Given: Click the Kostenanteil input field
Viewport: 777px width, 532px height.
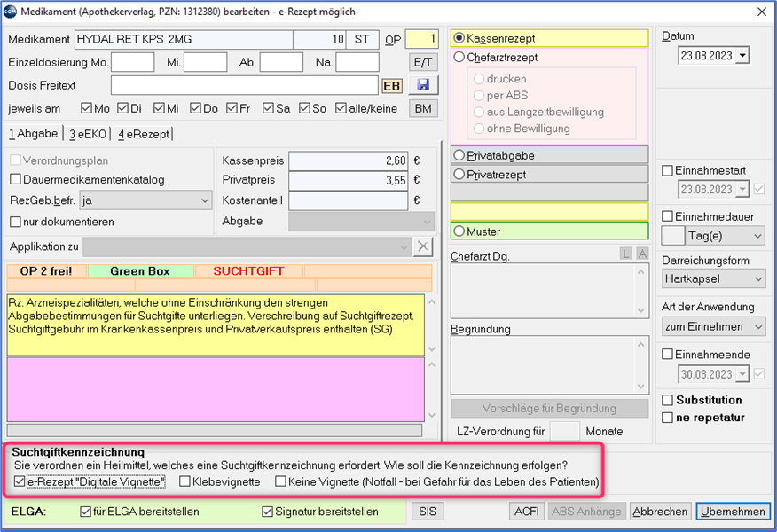Looking at the screenshot, I should click(349, 200).
